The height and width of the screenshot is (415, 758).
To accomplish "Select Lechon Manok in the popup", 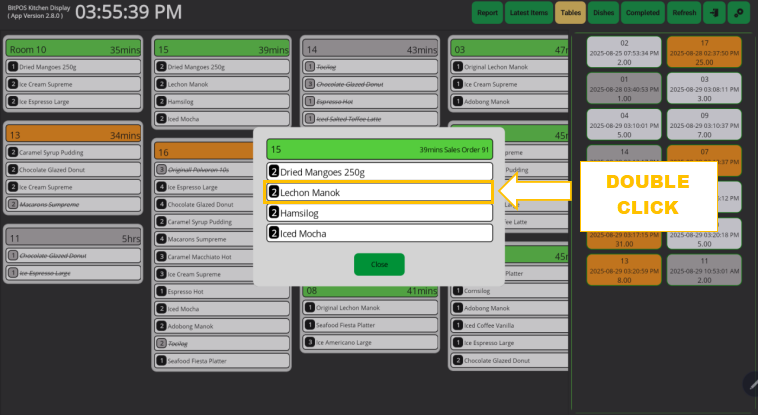I will pyautogui.click(x=380, y=192).
